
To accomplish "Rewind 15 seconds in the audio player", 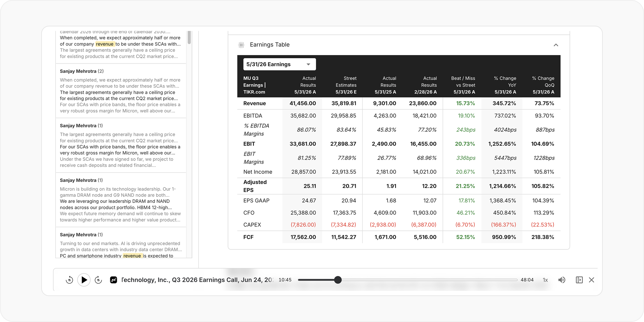I will (69, 280).
